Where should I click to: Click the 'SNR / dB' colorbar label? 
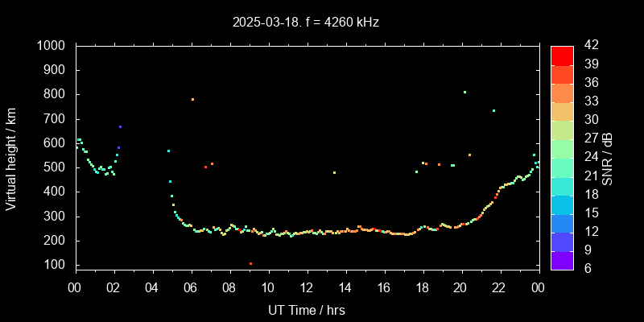[608, 157]
